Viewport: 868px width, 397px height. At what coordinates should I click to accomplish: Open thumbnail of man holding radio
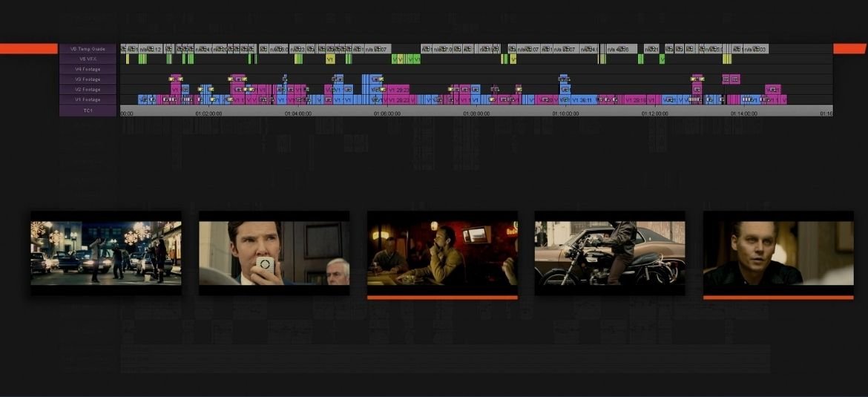274,253
